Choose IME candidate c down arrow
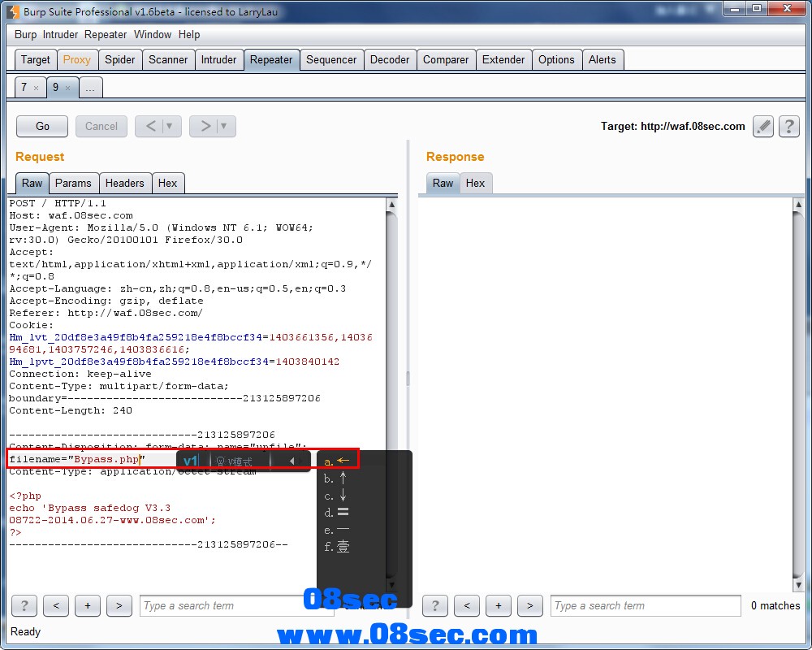The width and height of the screenshot is (812, 650). [x=335, y=495]
